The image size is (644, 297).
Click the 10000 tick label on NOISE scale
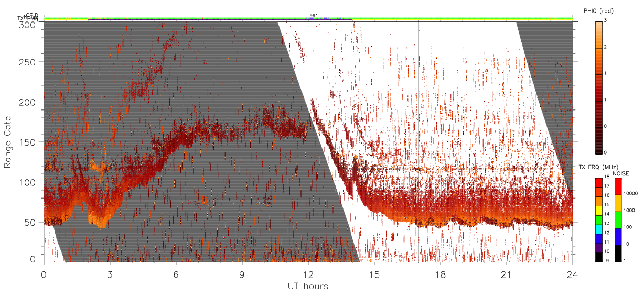tap(631, 193)
